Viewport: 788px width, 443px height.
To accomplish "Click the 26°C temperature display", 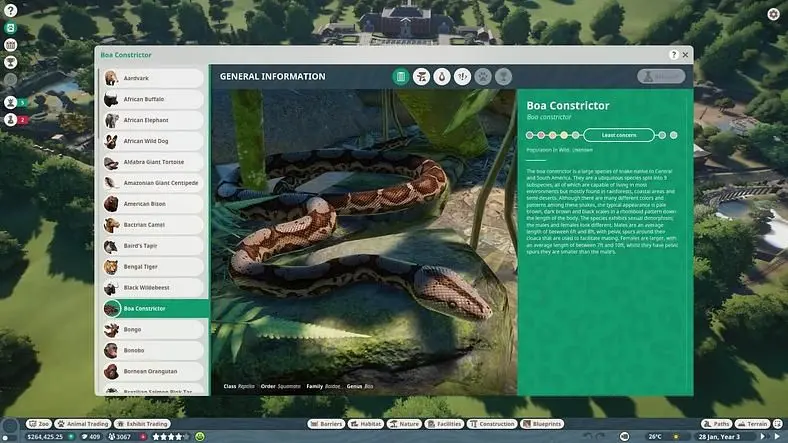I will pos(655,437).
